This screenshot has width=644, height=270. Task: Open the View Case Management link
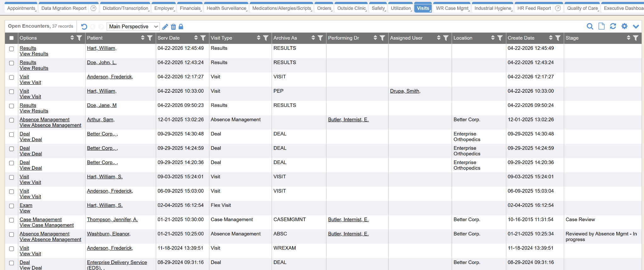(x=47, y=225)
